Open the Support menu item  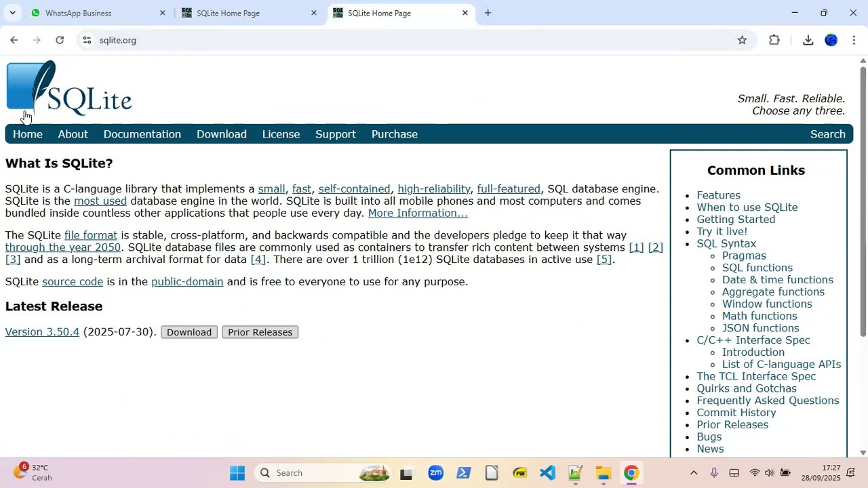336,134
